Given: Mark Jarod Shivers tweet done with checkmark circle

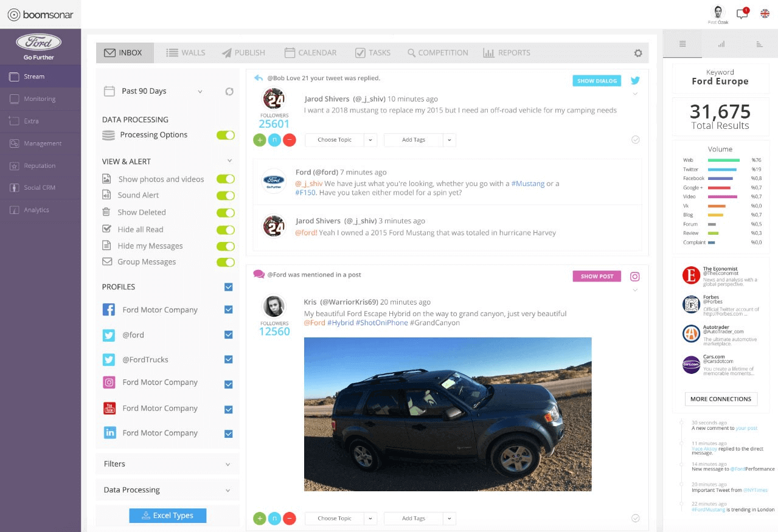Looking at the screenshot, I should (636, 140).
